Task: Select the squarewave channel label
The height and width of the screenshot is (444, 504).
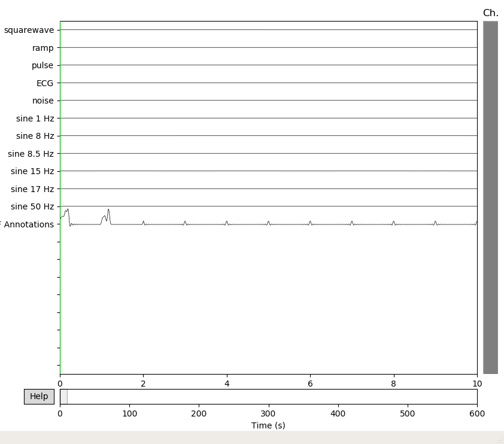Action: click(x=29, y=30)
